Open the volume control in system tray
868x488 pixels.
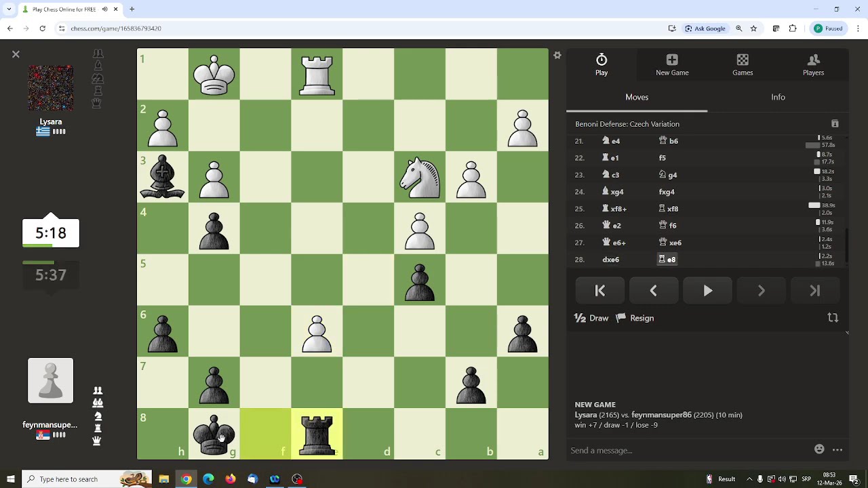point(782,479)
